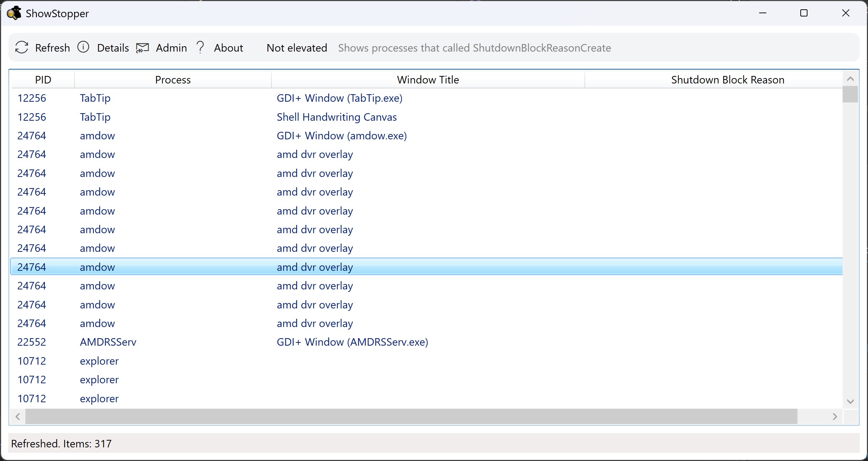Screen dimensions: 868x461
Task: Click the right arrow of horizontal scrollbar
Action: click(835, 417)
